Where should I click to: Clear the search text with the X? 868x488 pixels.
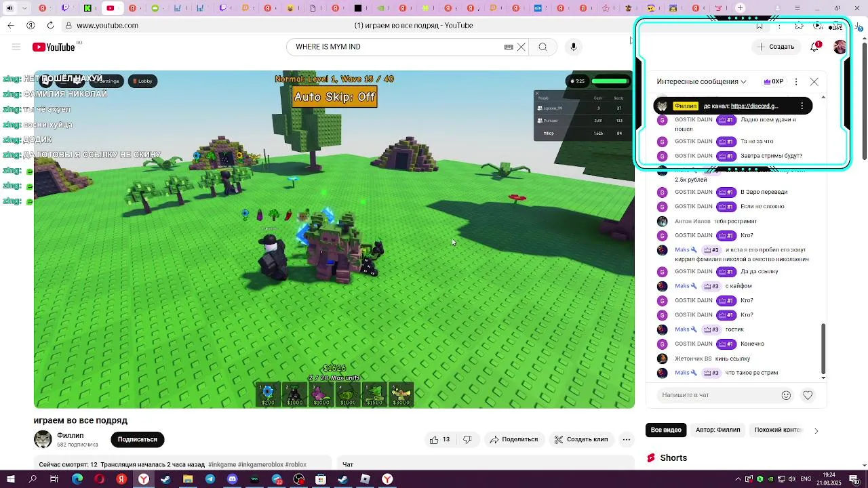[x=521, y=47]
